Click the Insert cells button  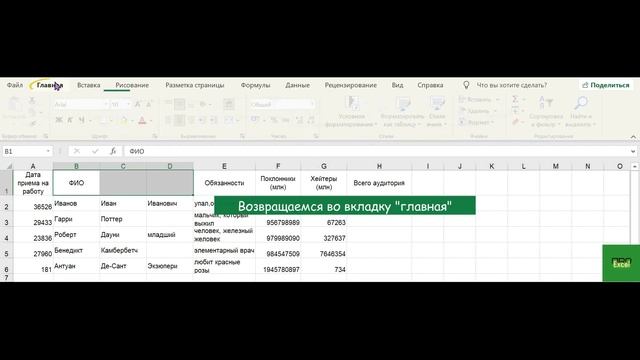(478, 100)
